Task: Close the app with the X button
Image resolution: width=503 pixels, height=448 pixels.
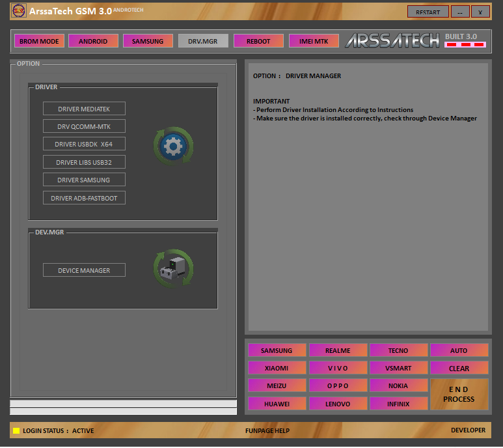Action: pyautogui.click(x=480, y=12)
